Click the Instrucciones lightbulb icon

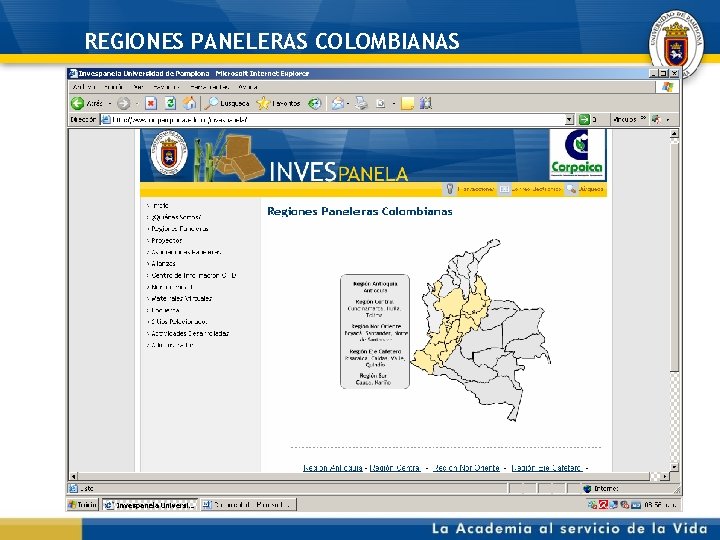coord(450,189)
